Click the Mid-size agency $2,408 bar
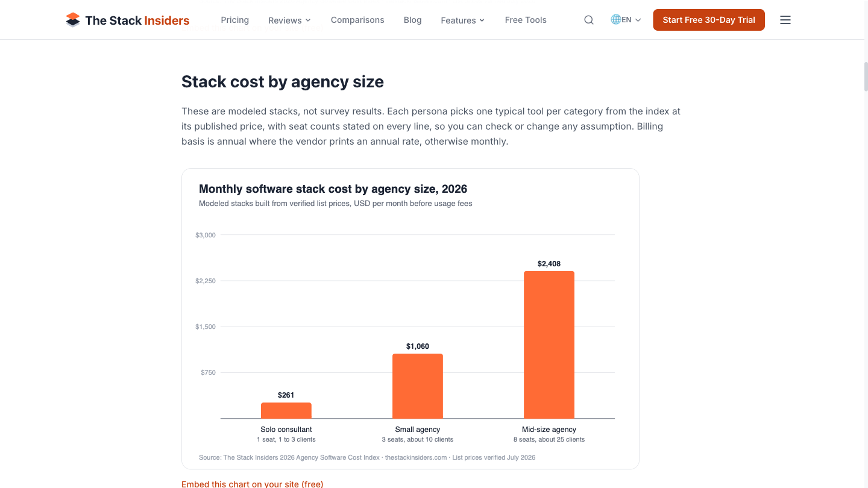 (x=549, y=345)
